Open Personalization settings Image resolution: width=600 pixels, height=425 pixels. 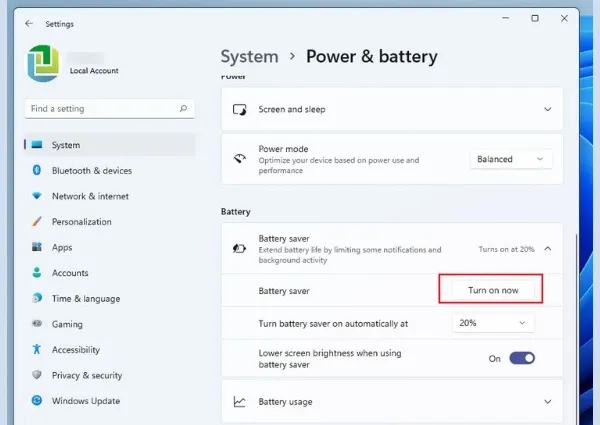[x=110, y=221]
